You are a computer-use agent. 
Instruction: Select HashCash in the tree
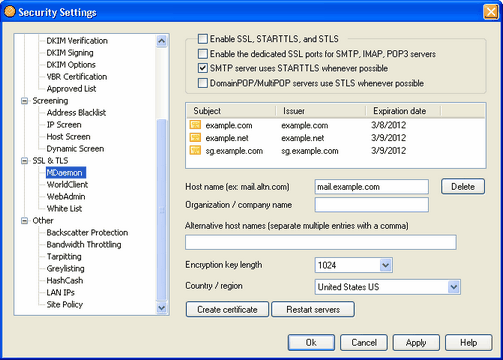(65, 281)
